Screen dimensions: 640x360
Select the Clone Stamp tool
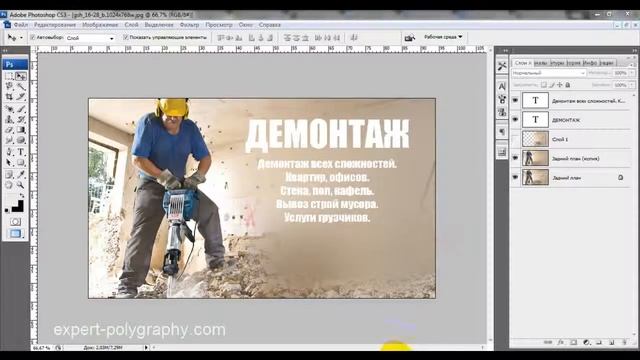pos(9,119)
